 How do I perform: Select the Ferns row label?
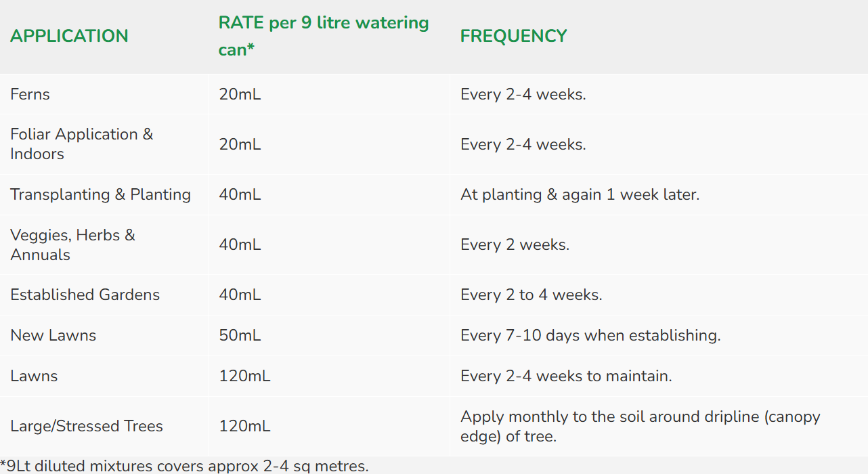coord(30,94)
